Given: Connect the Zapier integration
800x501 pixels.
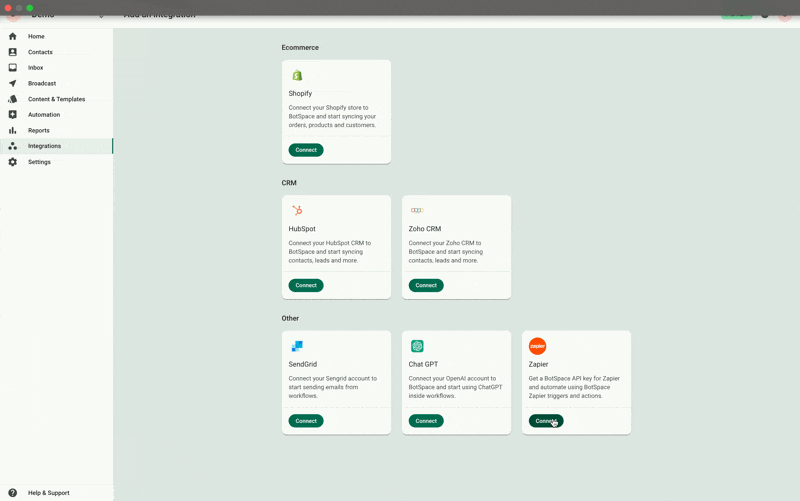Looking at the screenshot, I should coord(546,421).
